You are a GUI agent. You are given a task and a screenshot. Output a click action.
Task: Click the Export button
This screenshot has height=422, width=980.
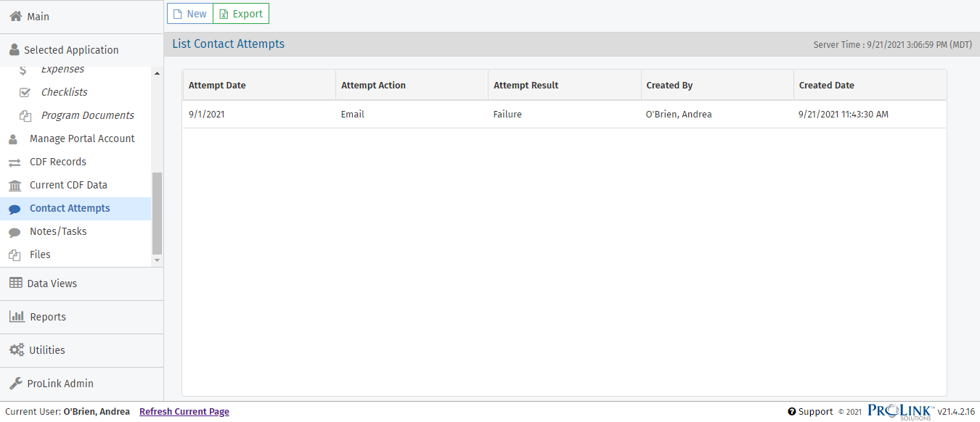(x=240, y=13)
